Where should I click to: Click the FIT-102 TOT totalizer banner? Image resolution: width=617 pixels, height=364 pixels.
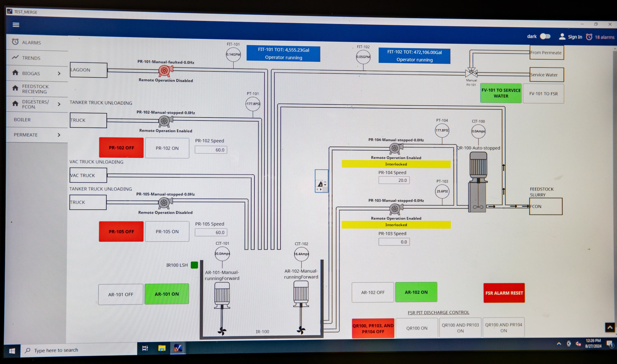[x=414, y=56]
